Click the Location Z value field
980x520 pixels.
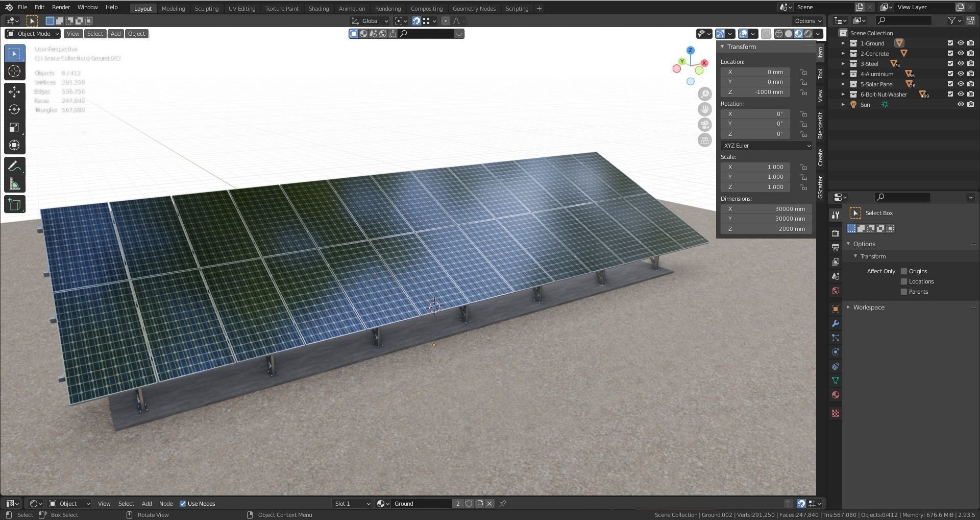click(755, 92)
